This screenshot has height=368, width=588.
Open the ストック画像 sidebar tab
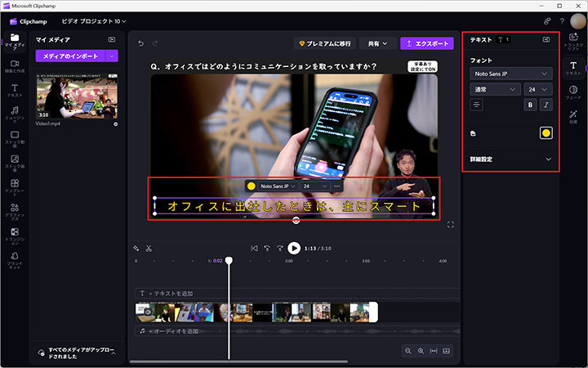(15, 163)
